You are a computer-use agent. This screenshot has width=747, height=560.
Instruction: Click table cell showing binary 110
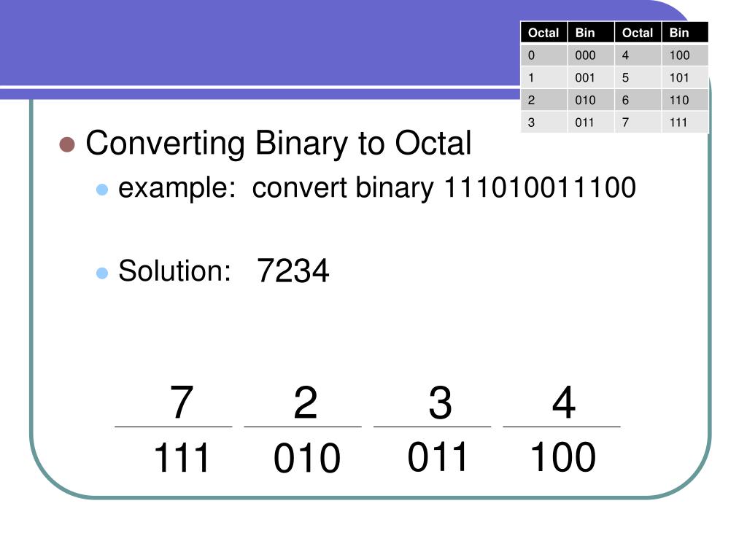[x=684, y=100]
